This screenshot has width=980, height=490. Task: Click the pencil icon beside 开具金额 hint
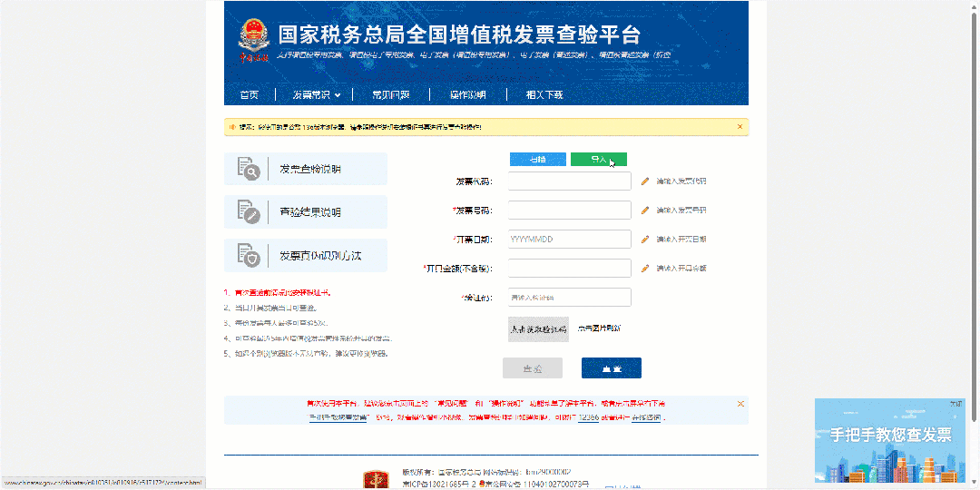pos(646,268)
